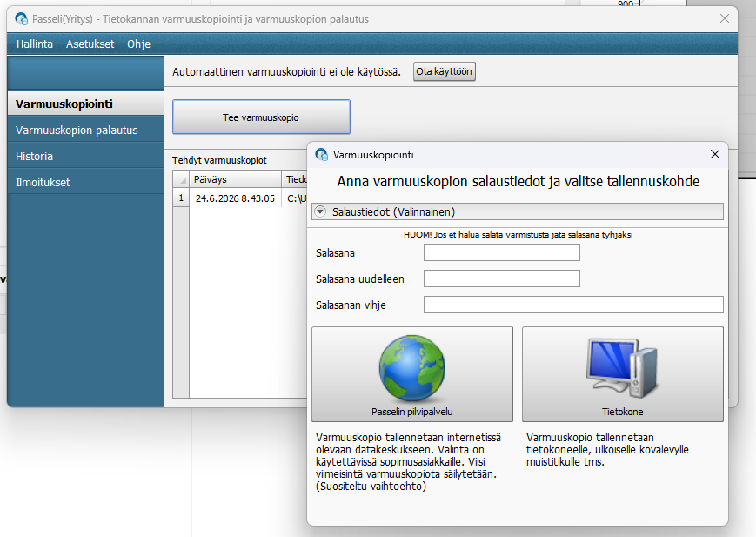Click the Varmuuskopiointi dialog title icon
This screenshot has height=537, width=756.
(321, 154)
